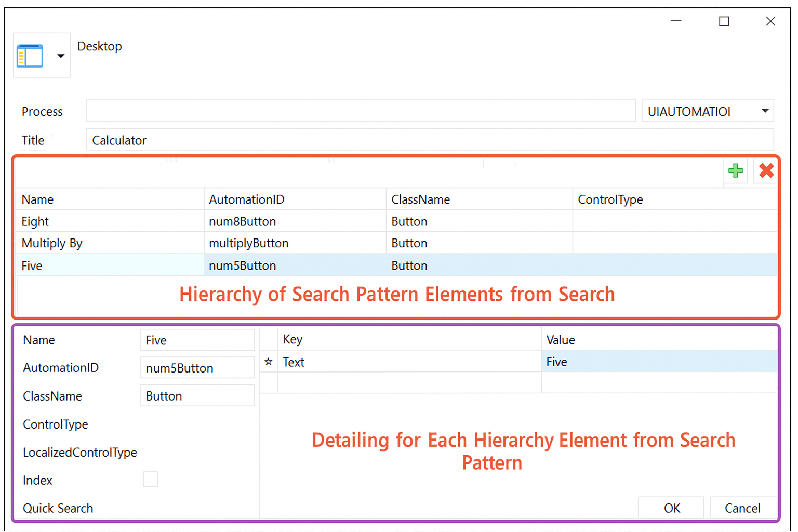Screen dimensions: 798x532
Task: Click the Value cell for Text key
Action: pyautogui.click(x=658, y=362)
